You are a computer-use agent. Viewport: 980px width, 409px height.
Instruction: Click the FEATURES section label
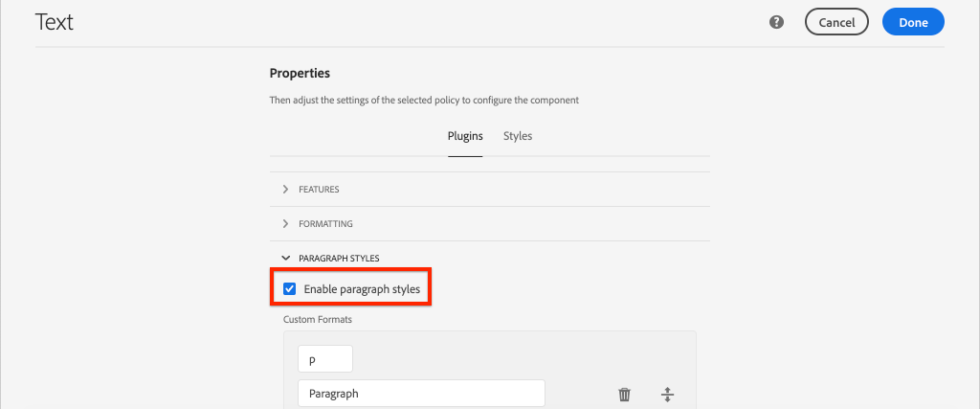[319, 190]
